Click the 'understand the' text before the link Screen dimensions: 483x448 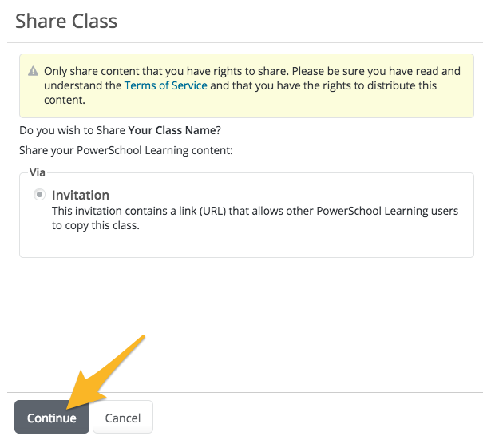pos(82,85)
